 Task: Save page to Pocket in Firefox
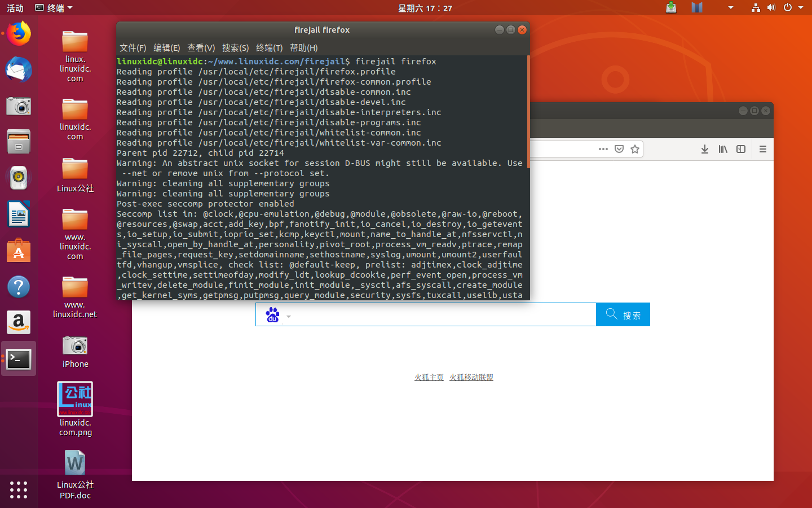click(619, 149)
